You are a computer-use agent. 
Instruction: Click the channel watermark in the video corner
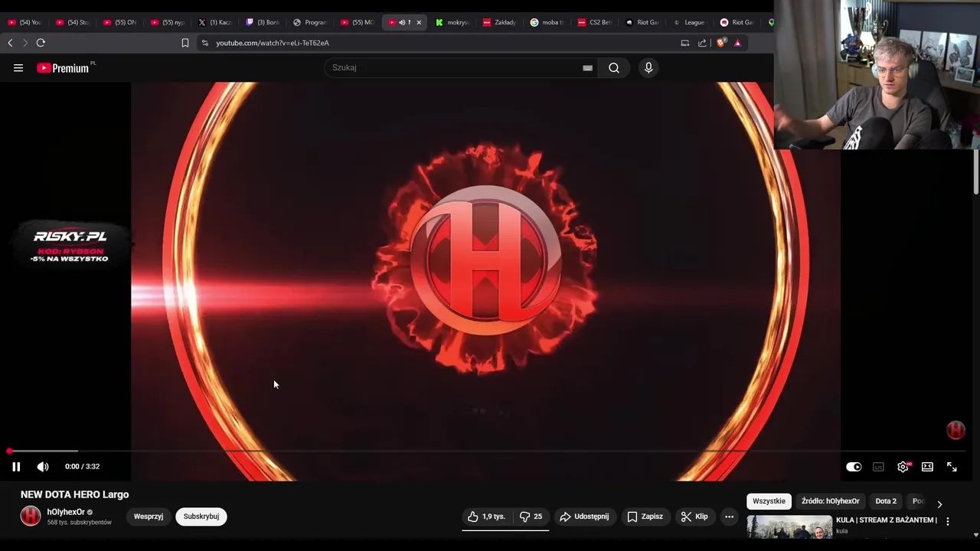(x=955, y=430)
